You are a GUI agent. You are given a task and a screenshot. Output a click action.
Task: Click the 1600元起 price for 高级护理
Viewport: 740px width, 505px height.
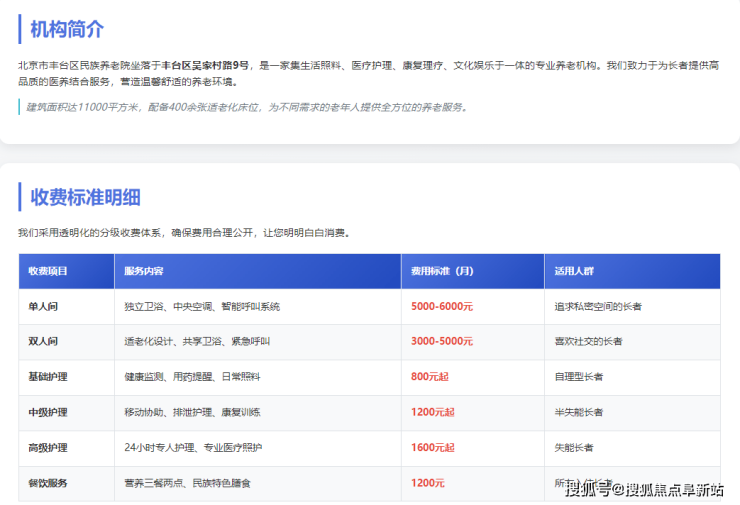(x=434, y=447)
